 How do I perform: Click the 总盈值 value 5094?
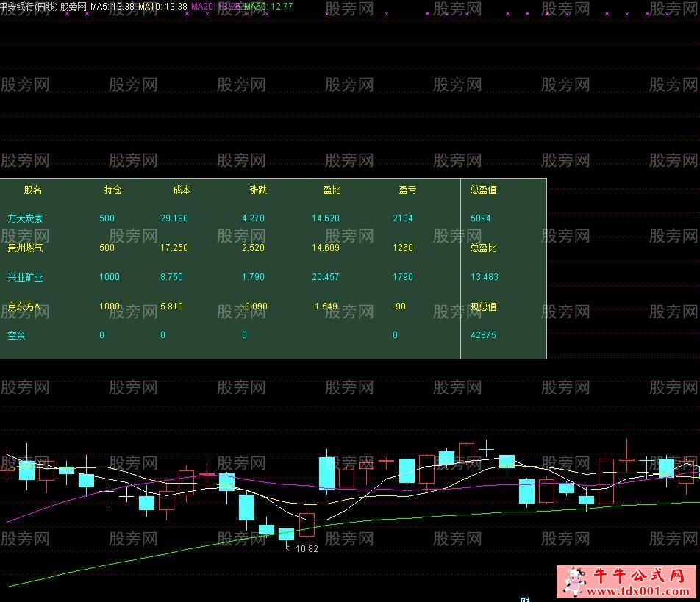[x=480, y=218]
